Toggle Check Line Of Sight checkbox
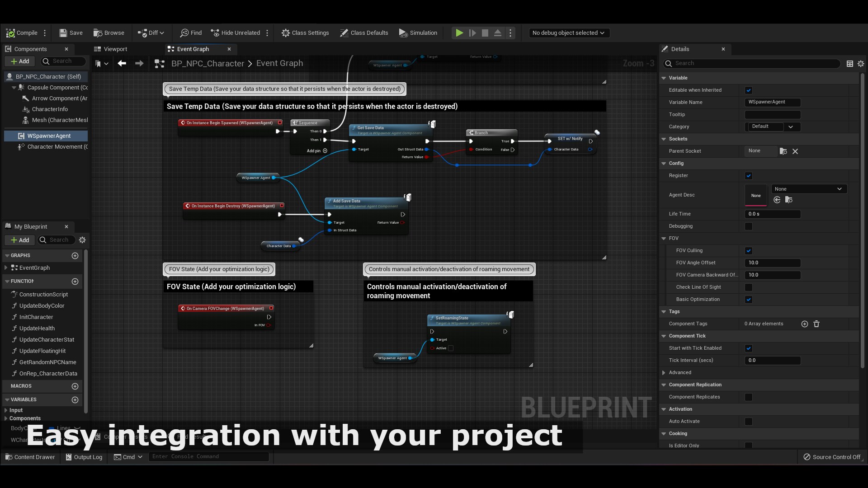The image size is (868, 488). point(749,287)
